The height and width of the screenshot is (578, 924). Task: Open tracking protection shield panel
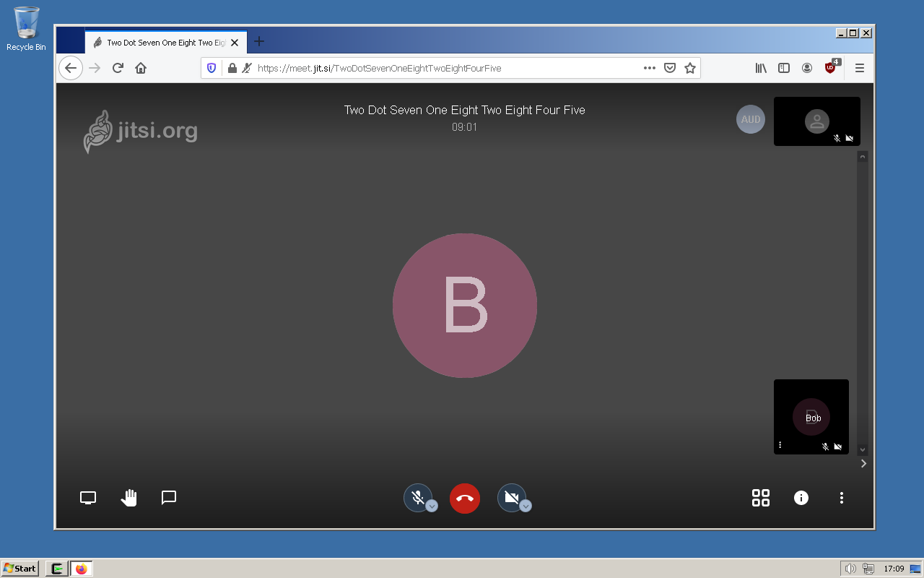coord(212,68)
